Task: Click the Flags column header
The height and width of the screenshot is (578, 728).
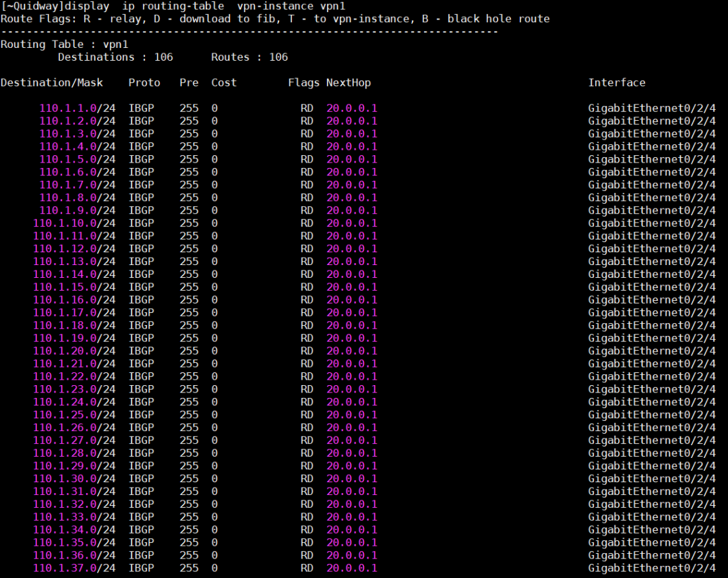Action: pos(303,83)
